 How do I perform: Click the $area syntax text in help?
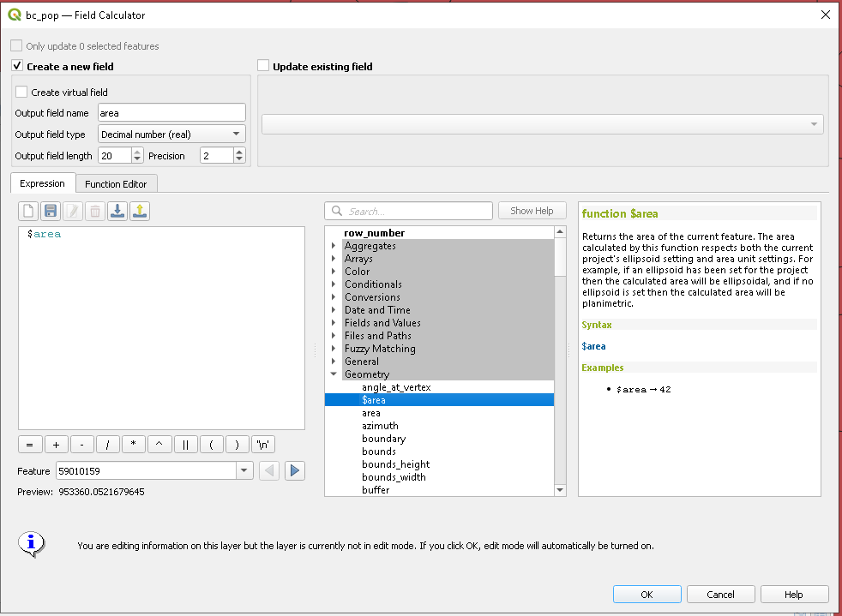[x=593, y=346]
